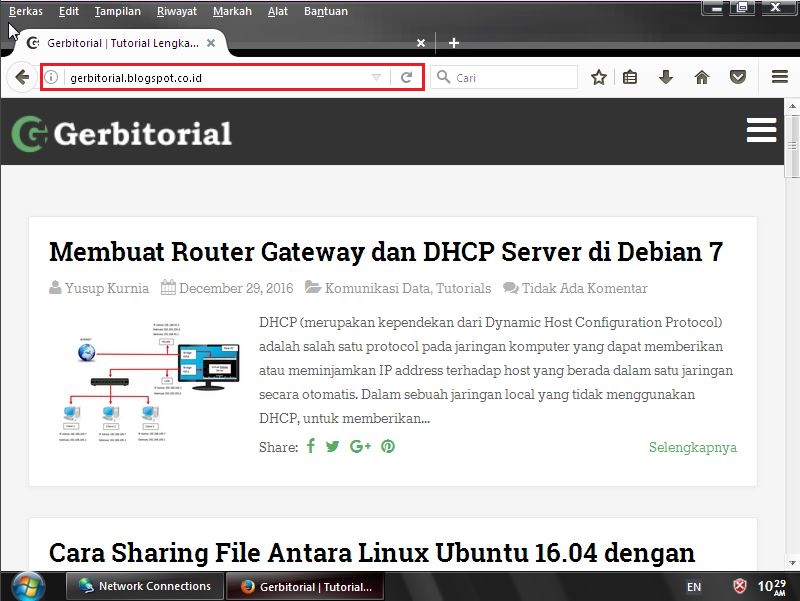Screen dimensions: 800x601
Task: Open the Riwayat menu
Action: [x=177, y=11]
